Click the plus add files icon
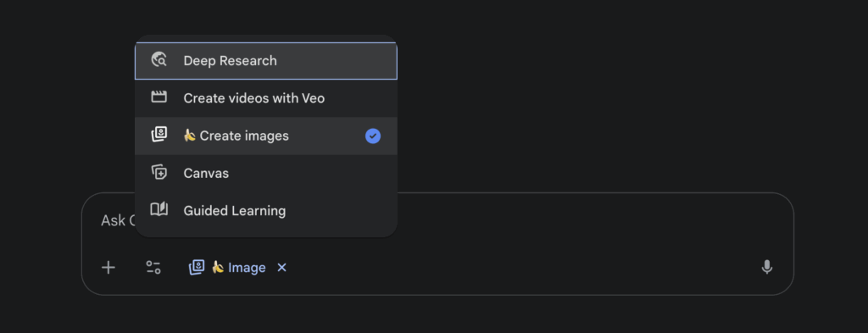The height and width of the screenshot is (333, 868). click(108, 268)
